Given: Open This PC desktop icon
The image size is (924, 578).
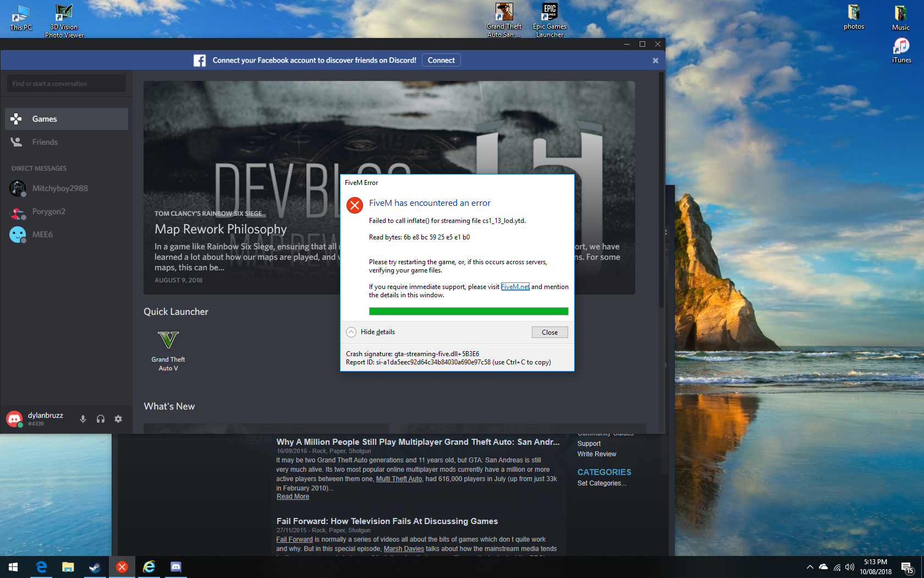Looking at the screenshot, I should click(x=21, y=17).
